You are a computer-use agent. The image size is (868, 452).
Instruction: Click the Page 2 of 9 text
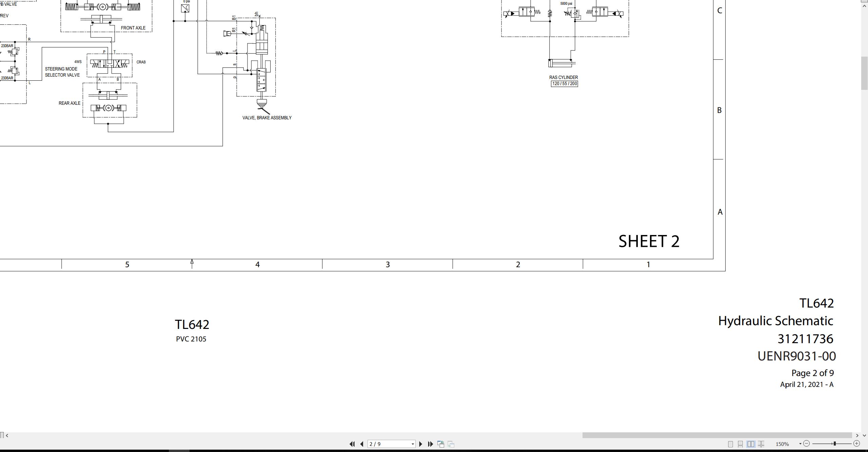pos(813,373)
